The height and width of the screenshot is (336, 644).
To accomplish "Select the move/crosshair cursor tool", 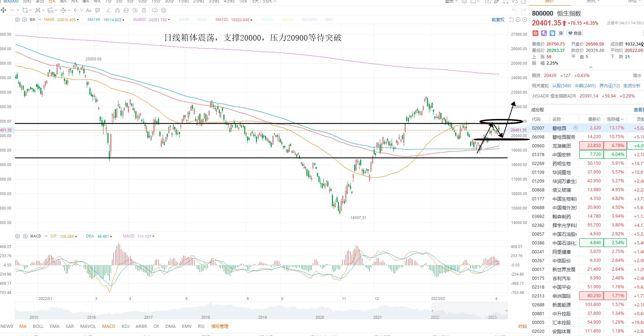I will (4, 10).
